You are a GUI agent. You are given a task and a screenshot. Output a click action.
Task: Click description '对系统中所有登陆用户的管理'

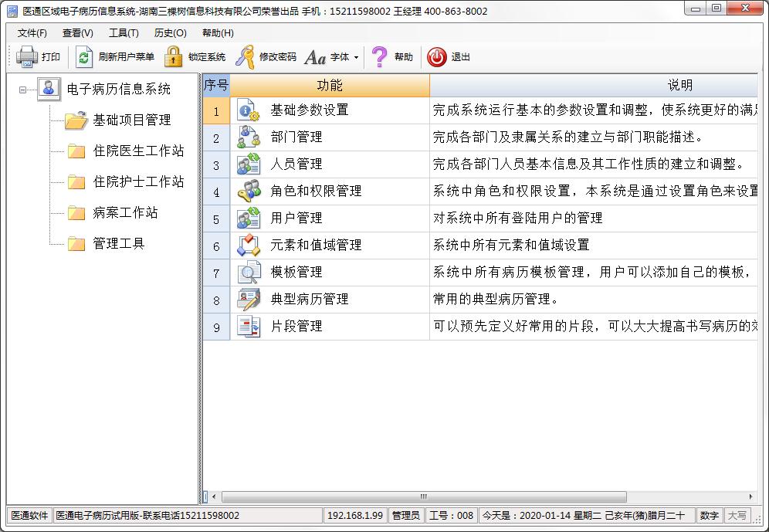coord(517,219)
